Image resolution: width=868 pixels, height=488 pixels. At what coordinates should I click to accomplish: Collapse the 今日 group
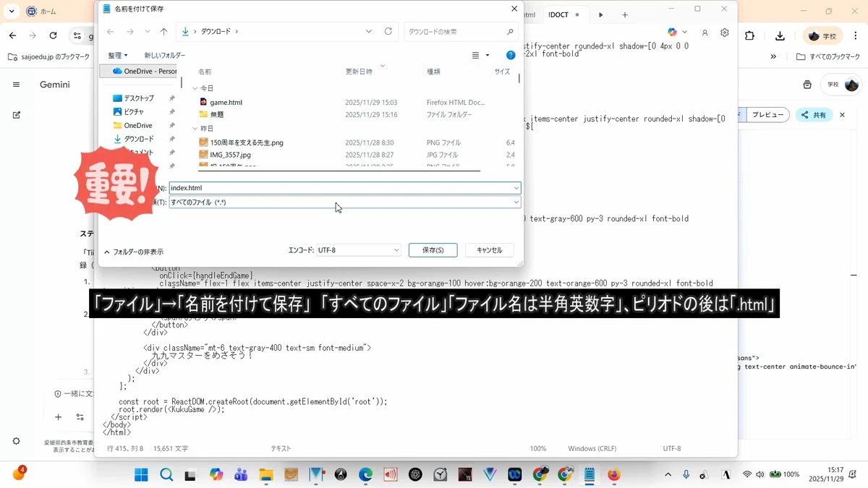pyautogui.click(x=195, y=88)
